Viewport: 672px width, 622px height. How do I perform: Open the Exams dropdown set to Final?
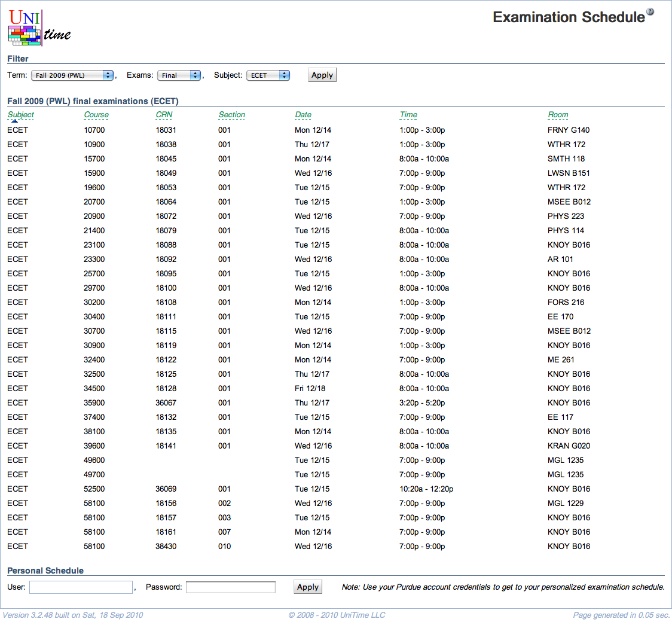(179, 75)
